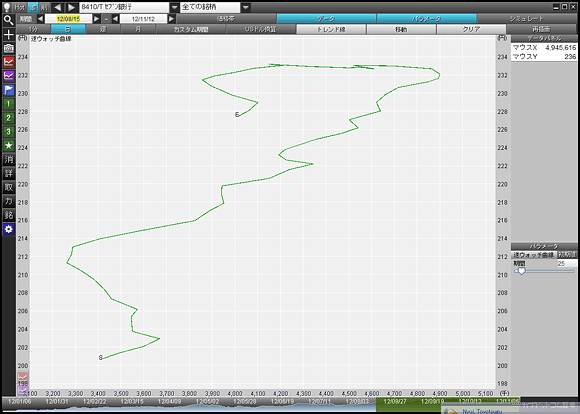Click the pink chart icon at the bottom left
Screen dimensions: 580x414
coord(23,378)
